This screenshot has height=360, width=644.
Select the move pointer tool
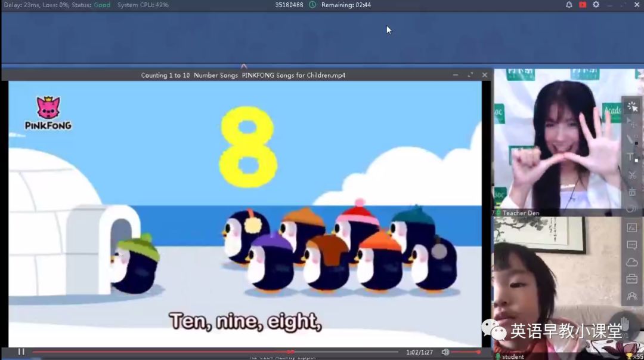click(x=632, y=122)
